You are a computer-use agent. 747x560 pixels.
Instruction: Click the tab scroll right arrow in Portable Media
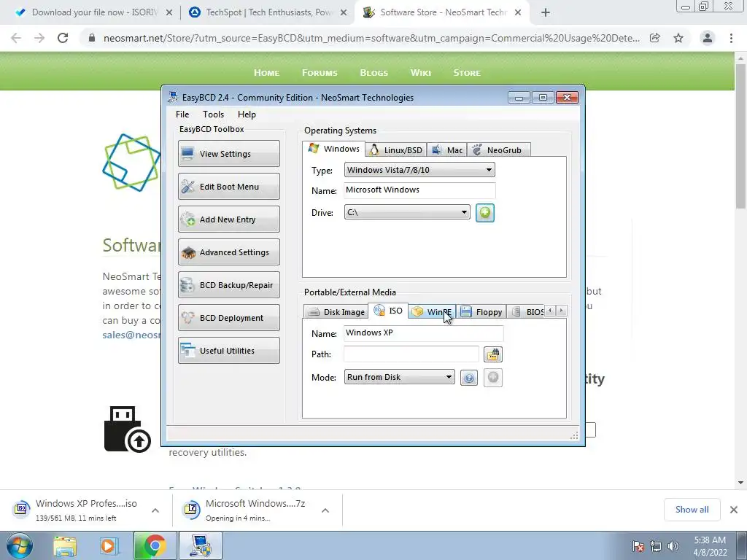562,311
